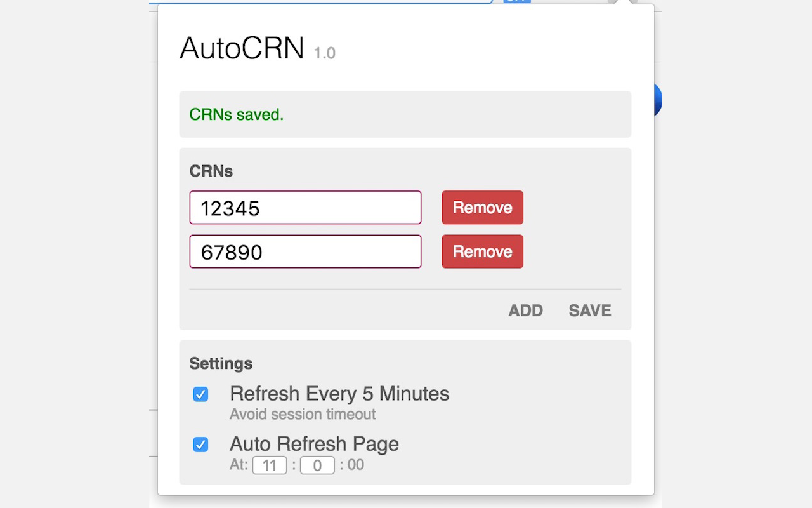
Task: Toggle the Auto Refresh Page checkbox
Action: [x=200, y=444]
